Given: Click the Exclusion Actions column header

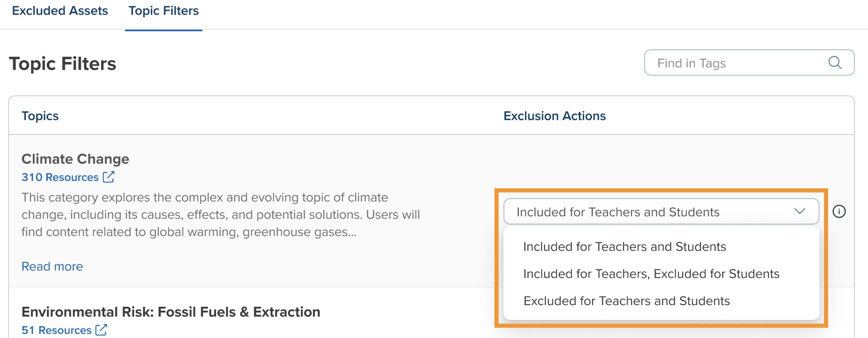Looking at the screenshot, I should coord(555,116).
